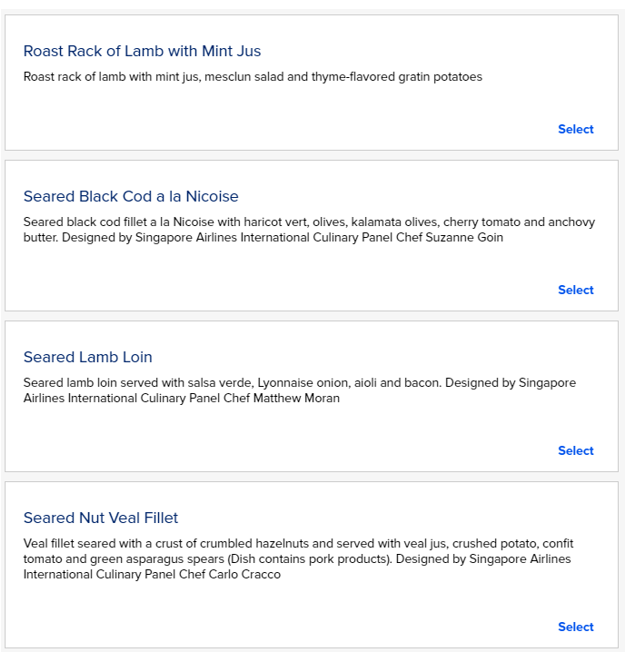Select the Seared Black Cod a la Nicoise
Viewport: 633px width, 663px height.
(575, 290)
